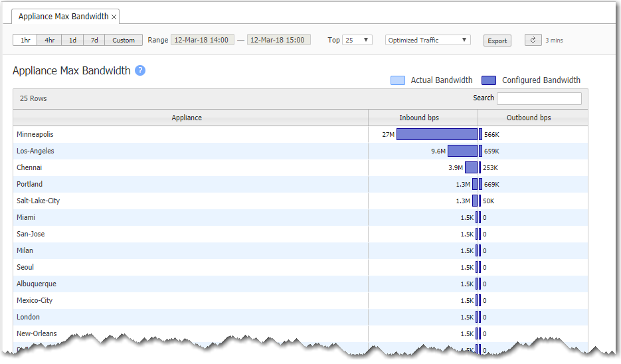Open the Top 25 rows dropdown
This screenshot has width=621, height=364.
click(x=357, y=41)
